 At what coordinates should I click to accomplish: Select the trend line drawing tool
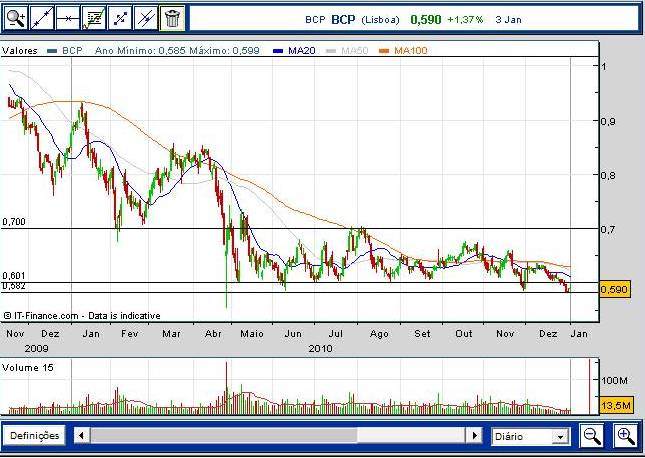pos(42,18)
